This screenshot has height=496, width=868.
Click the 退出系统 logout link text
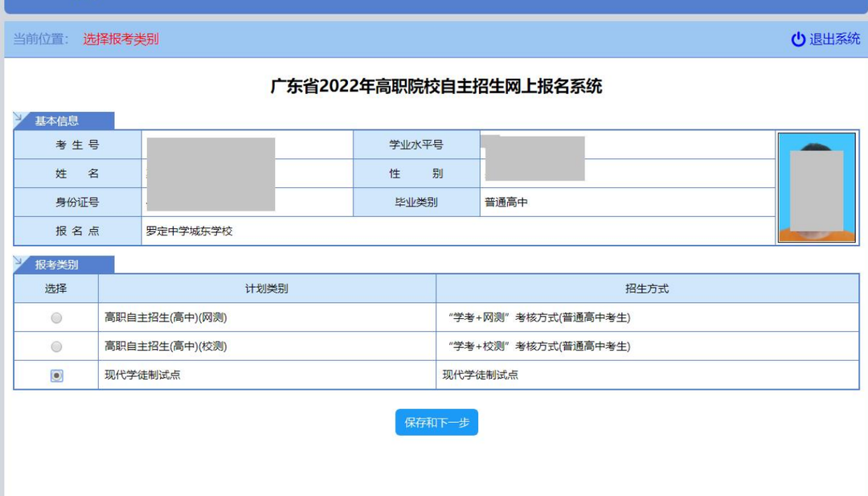834,39
